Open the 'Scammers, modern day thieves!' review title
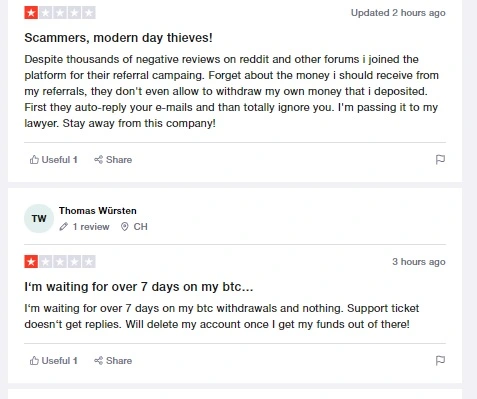The image size is (477, 399). coord(118,38)
